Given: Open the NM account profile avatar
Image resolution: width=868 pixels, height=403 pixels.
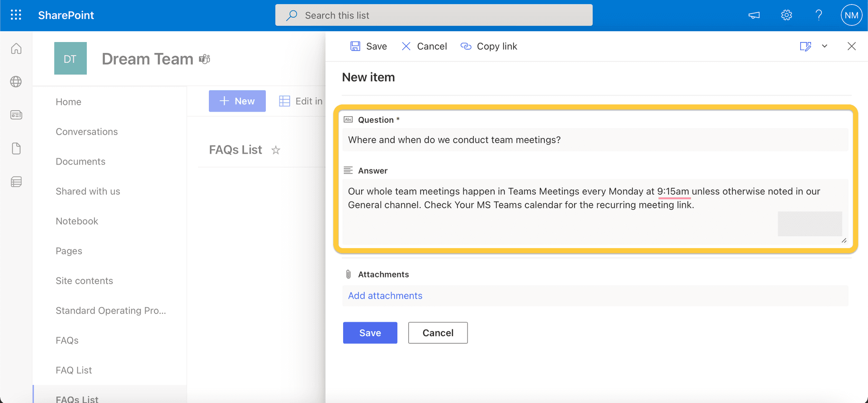Looking at the screenshot, I should tap(851, 15).
